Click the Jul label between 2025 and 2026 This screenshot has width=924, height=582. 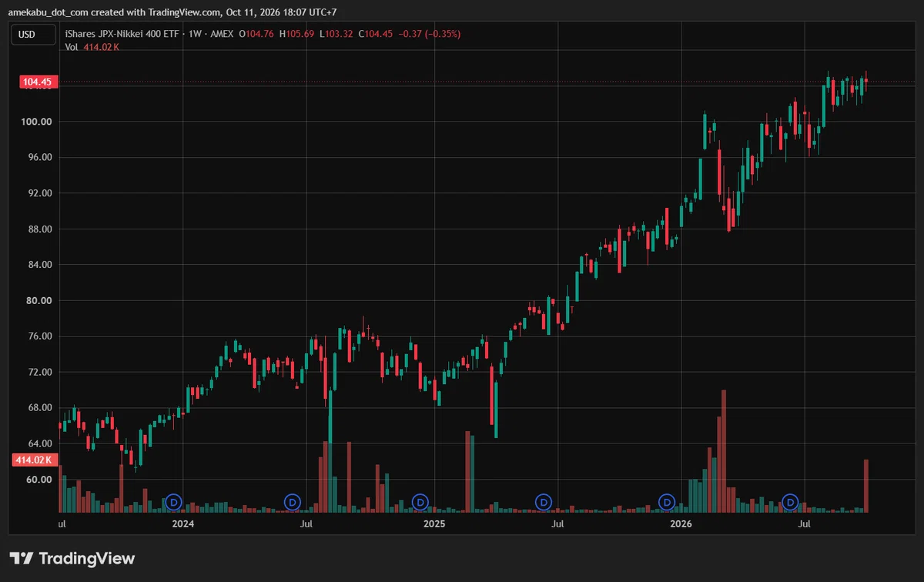[557, 524]
